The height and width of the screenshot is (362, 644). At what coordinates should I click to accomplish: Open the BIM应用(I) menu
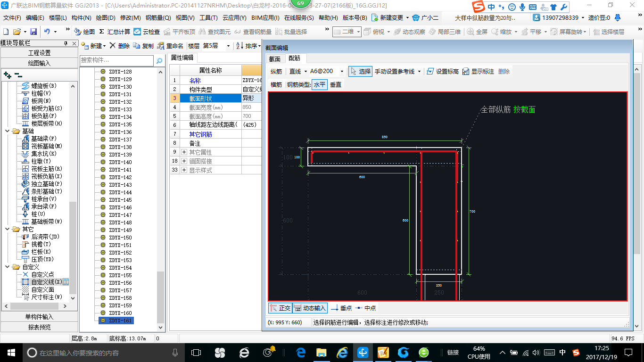pyautogui.click(x=265, y=18)
